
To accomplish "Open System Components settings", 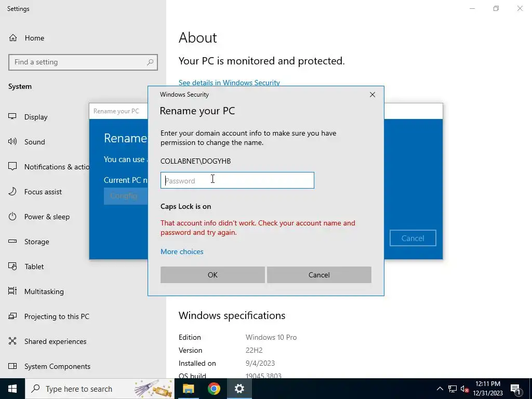I will coord(57,366).
